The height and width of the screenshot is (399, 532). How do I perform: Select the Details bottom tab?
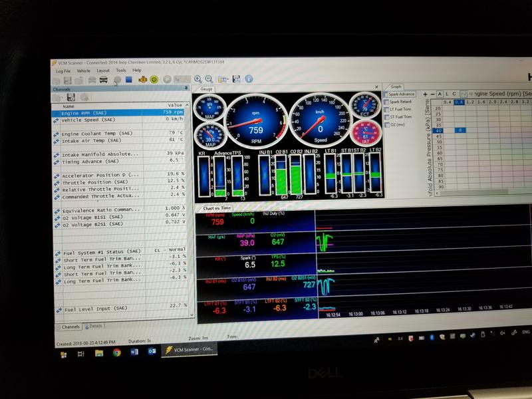(x=94, y=326)
